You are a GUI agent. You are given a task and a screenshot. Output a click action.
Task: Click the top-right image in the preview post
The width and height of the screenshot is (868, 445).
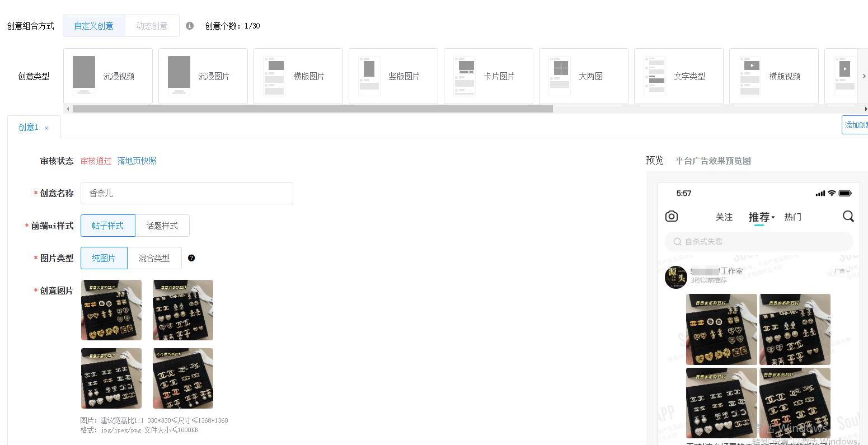coord(795,330)
